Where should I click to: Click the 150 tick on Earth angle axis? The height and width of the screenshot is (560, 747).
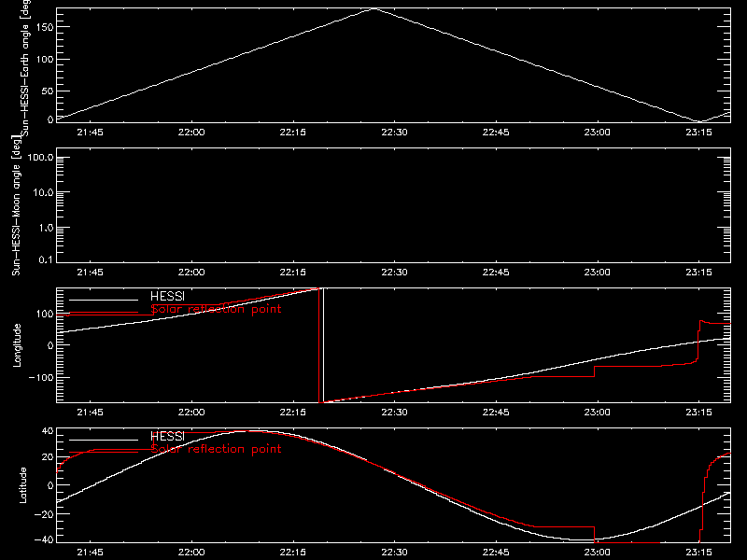click(x=45, y=27)
